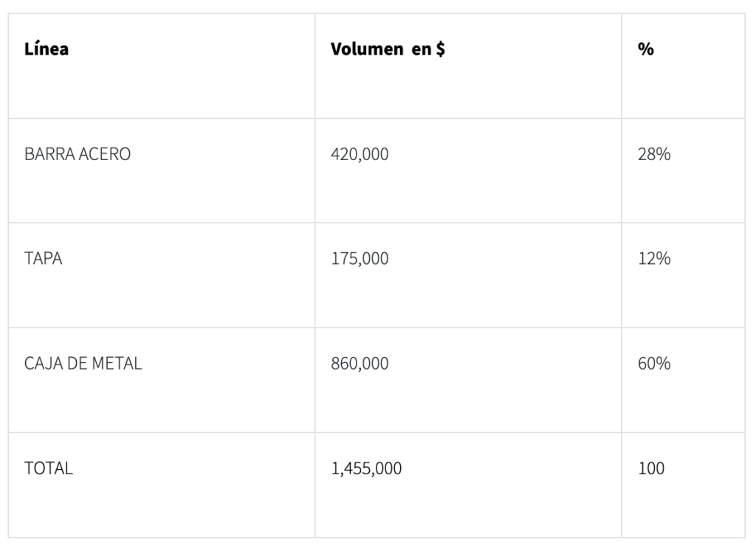Click the 860,000 volume value

tap(360, 364)
